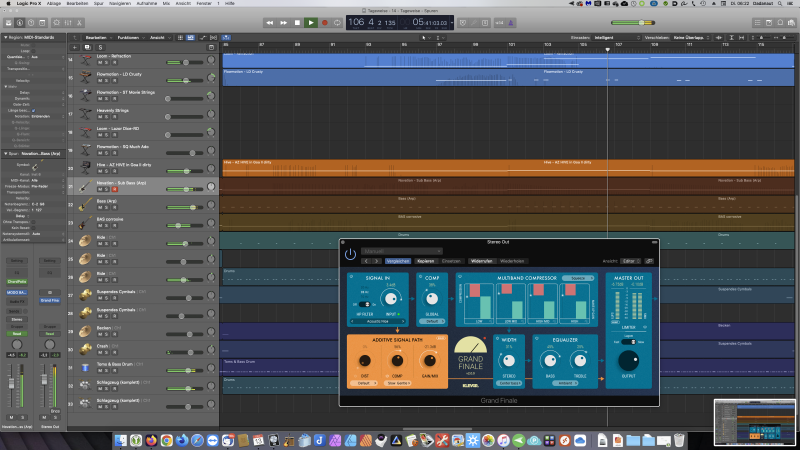Open the Manuell preset dropdown in plugin
Image resolution: width=800 pixels, height=450 pixels.
pos(402,251)
